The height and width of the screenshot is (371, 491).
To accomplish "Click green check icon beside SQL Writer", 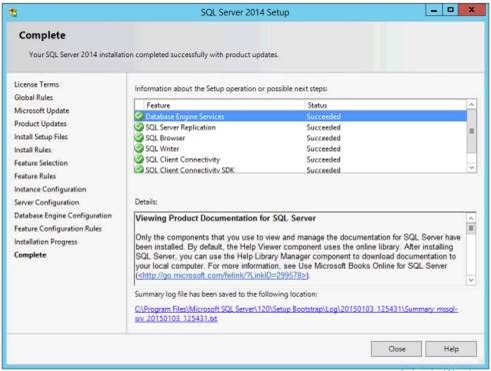I will point(139,148).
